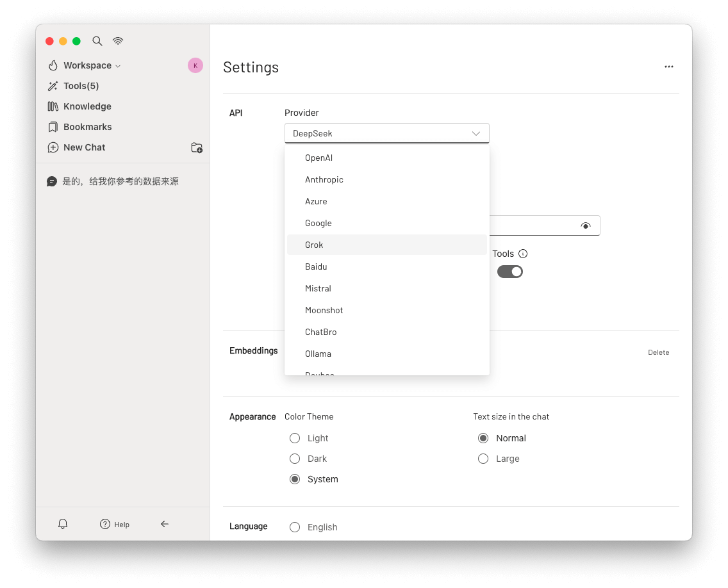This screenshot has width=728, height=588.
Task: Open notifications bell icon
Action: 63,524
